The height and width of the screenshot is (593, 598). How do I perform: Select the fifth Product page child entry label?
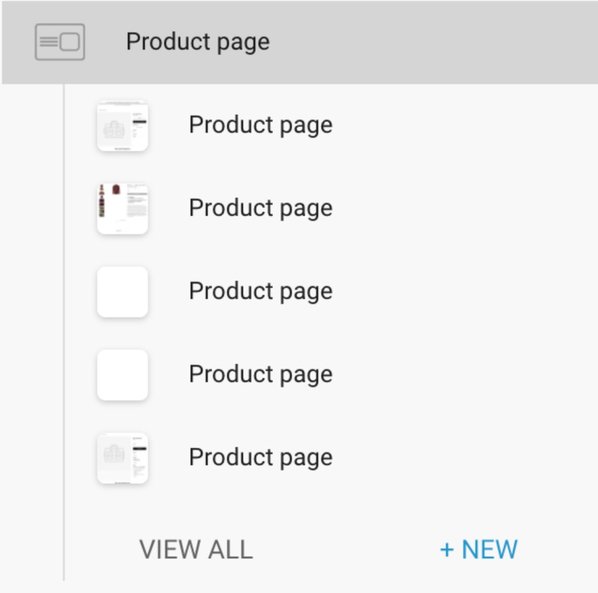(x=261, y=458)
